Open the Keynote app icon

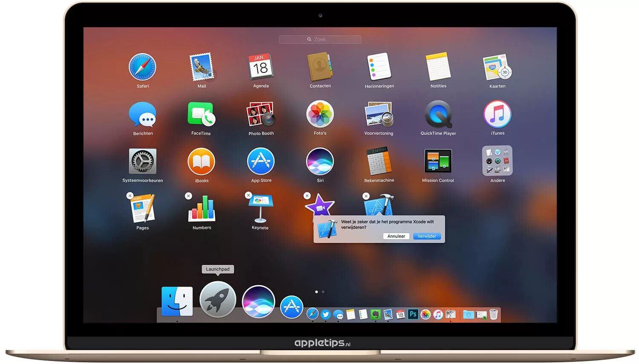pos(261,209)
